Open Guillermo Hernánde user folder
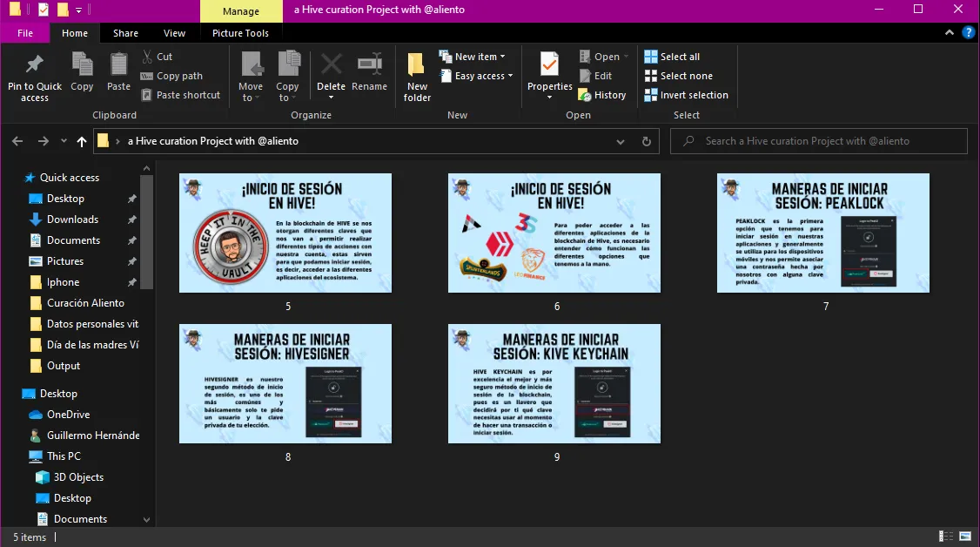The width and height of the screenshot is (980, 547). tap(93, 436)
